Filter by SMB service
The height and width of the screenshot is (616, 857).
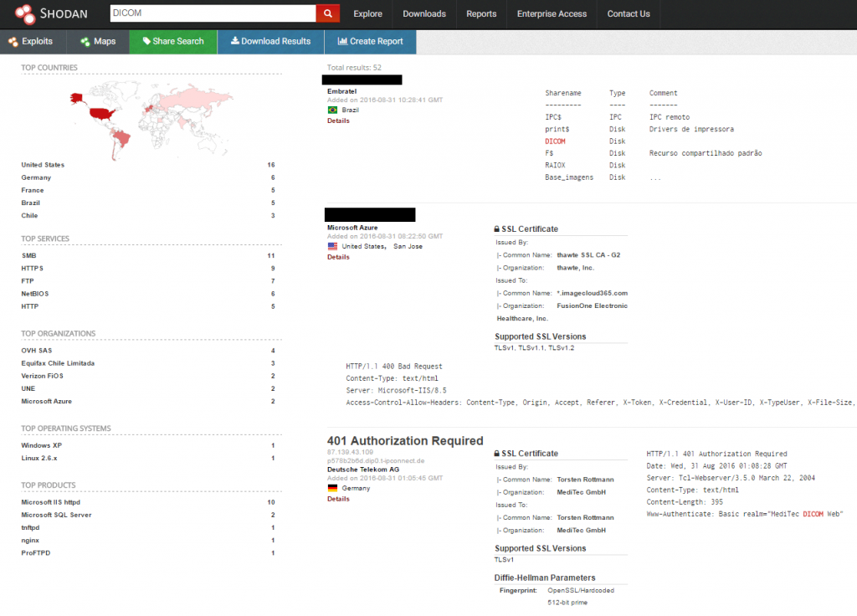coord(29,256)
